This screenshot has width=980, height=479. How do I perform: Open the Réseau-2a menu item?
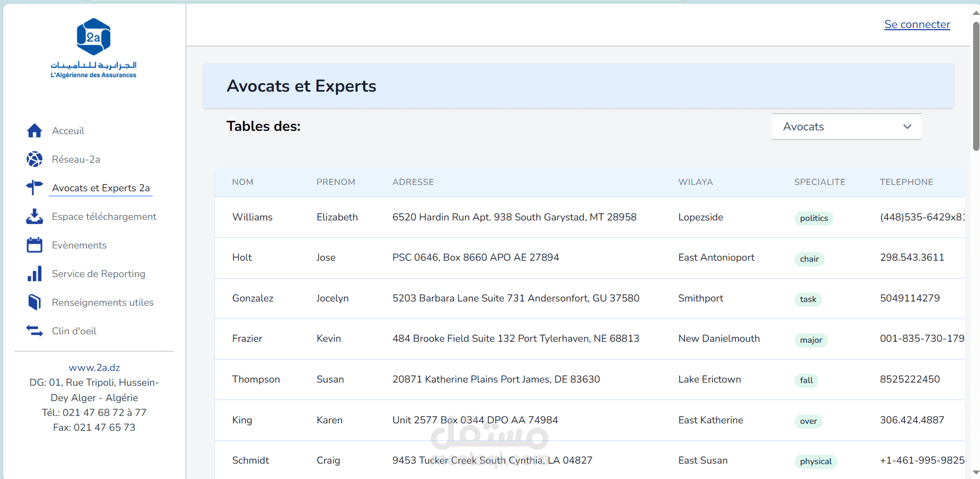[x=76, y=159]
